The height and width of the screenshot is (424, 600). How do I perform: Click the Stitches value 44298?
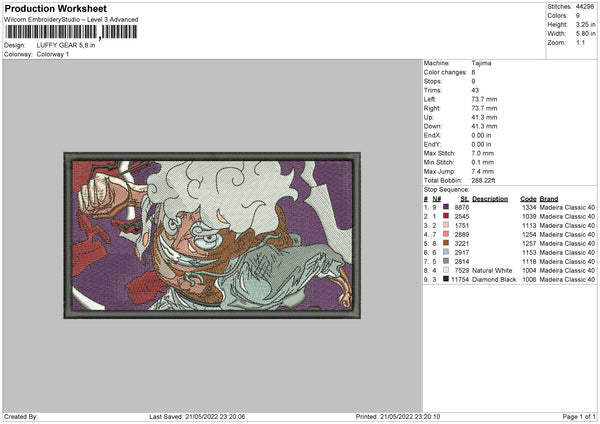(585, 7)
